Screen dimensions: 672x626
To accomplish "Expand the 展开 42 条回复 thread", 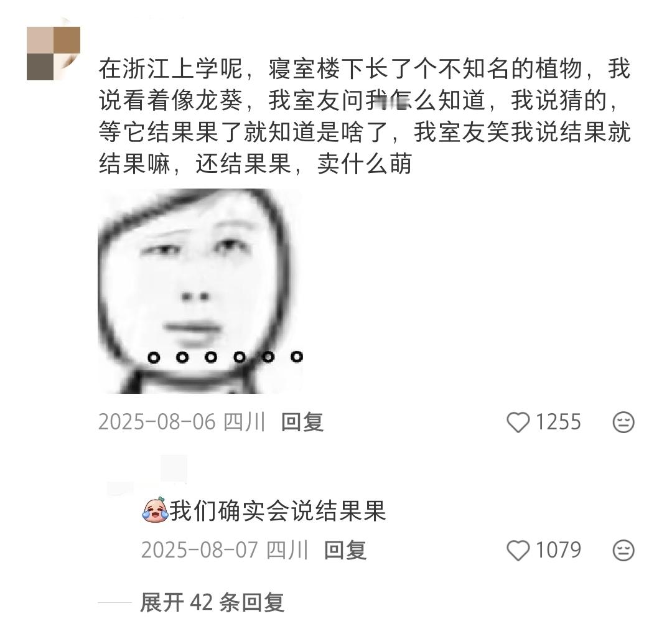I will coord(212,602).
